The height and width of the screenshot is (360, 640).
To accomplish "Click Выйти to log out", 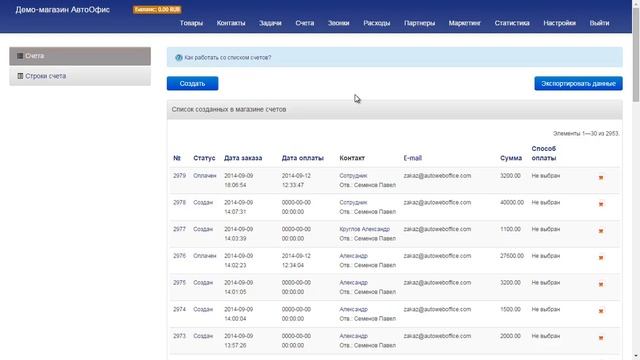I will [x=600, y=23].
